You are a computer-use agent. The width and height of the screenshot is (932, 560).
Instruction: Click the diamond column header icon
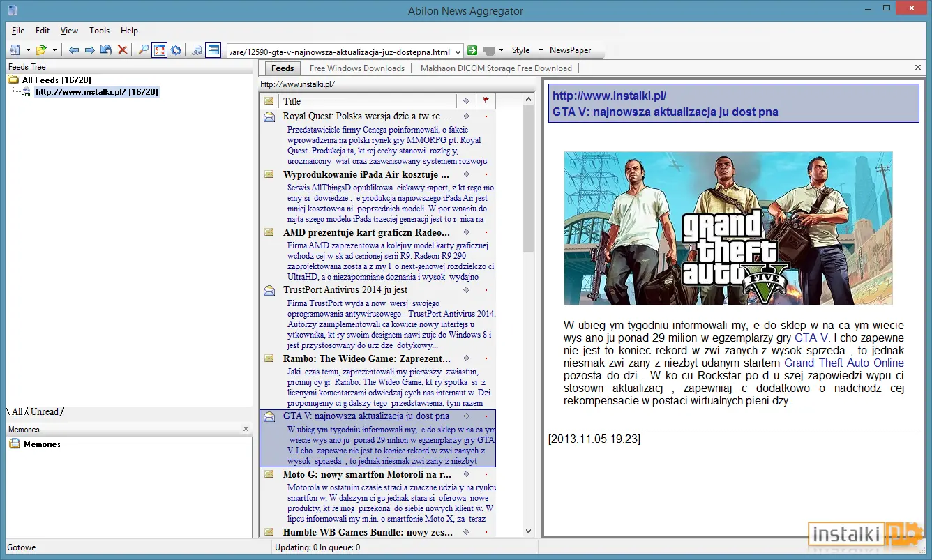(x=466, y=101)
